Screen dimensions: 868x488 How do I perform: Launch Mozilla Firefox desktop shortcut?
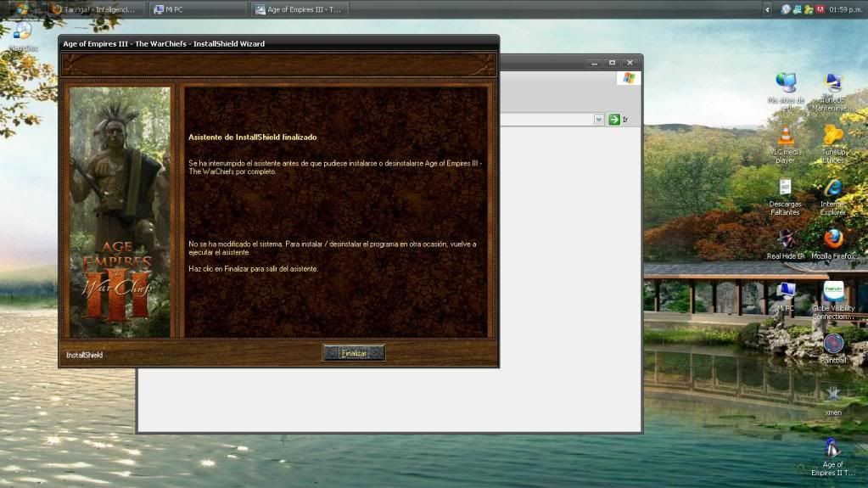pos(832,244)
